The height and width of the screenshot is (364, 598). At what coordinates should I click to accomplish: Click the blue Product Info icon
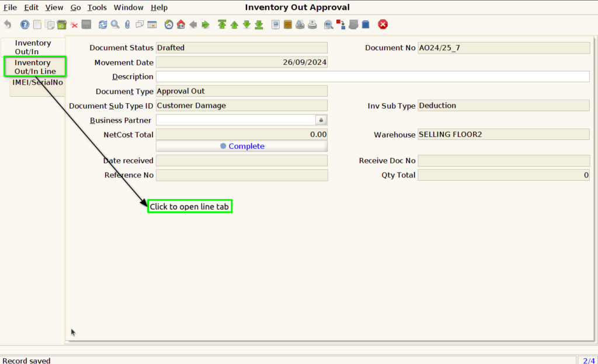coord(366,24)
